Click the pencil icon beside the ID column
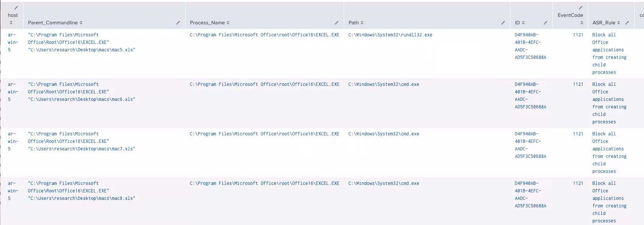 (x=545, y=23)
